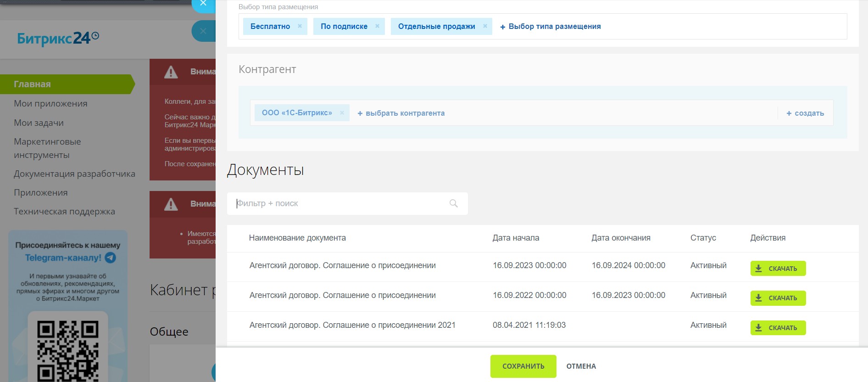
Task: Download Соглашение о присоединении 2021 document
Action: tap(778, 328)
